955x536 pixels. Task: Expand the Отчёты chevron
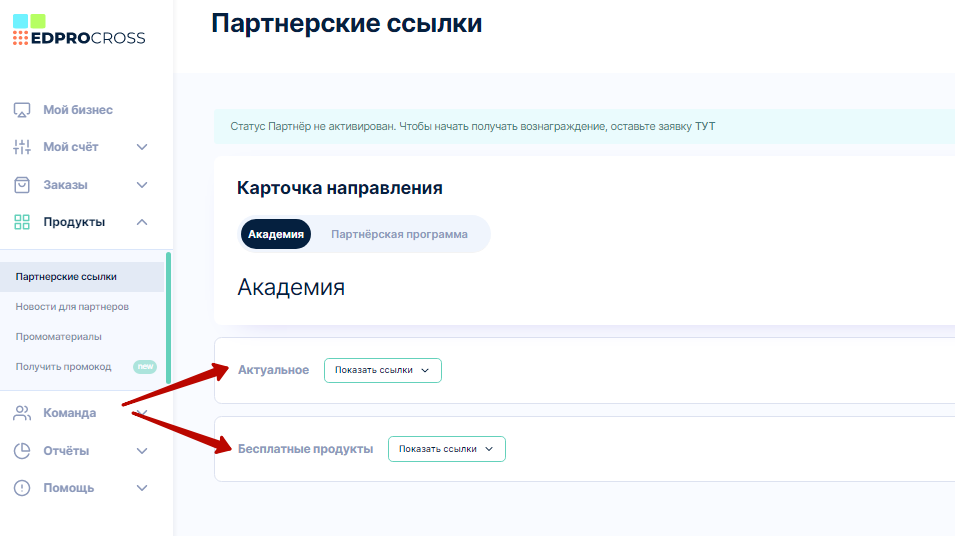pos(142,451)
